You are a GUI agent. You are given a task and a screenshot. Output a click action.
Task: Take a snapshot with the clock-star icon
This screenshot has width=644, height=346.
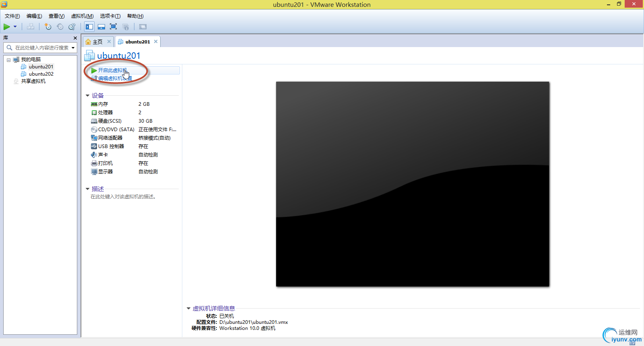[48, 27]
